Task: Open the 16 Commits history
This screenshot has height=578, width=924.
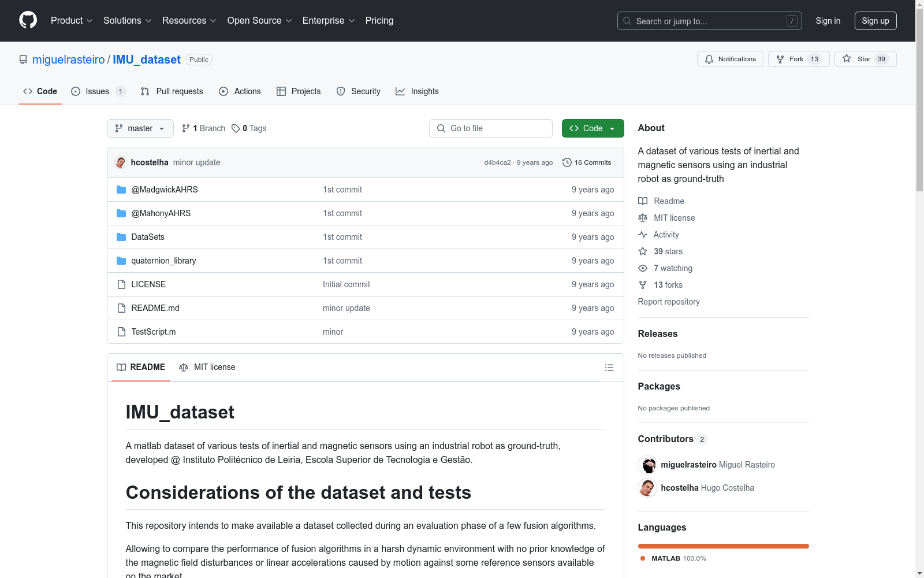Action: click(x=587, y=162)
